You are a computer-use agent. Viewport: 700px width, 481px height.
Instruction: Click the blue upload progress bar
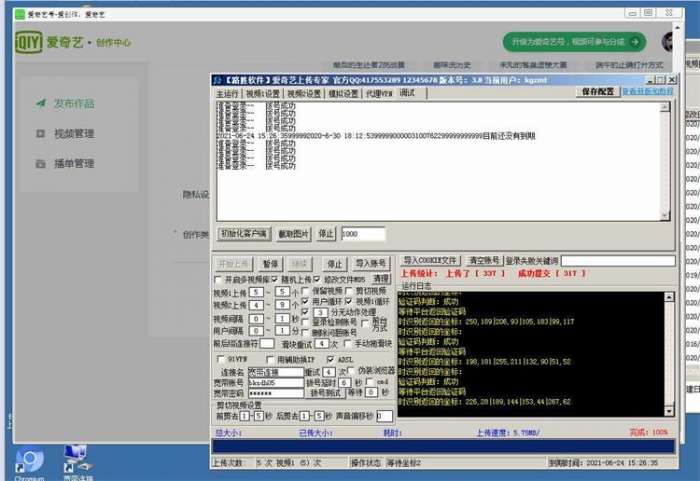tap(444, 447)
